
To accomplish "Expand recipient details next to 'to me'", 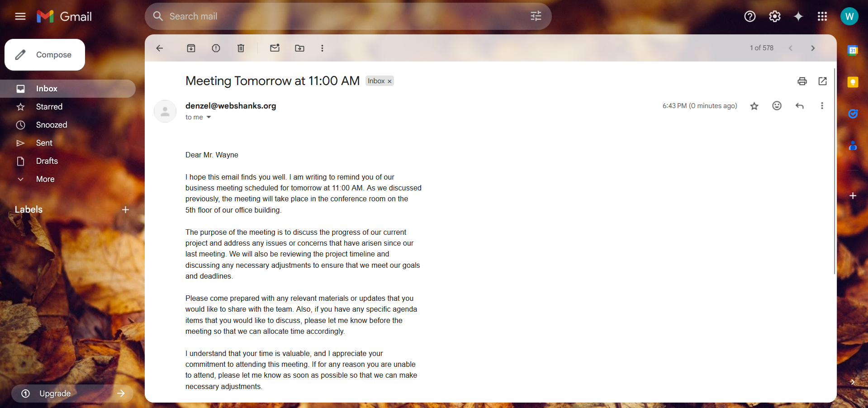I will pos(209,117).
